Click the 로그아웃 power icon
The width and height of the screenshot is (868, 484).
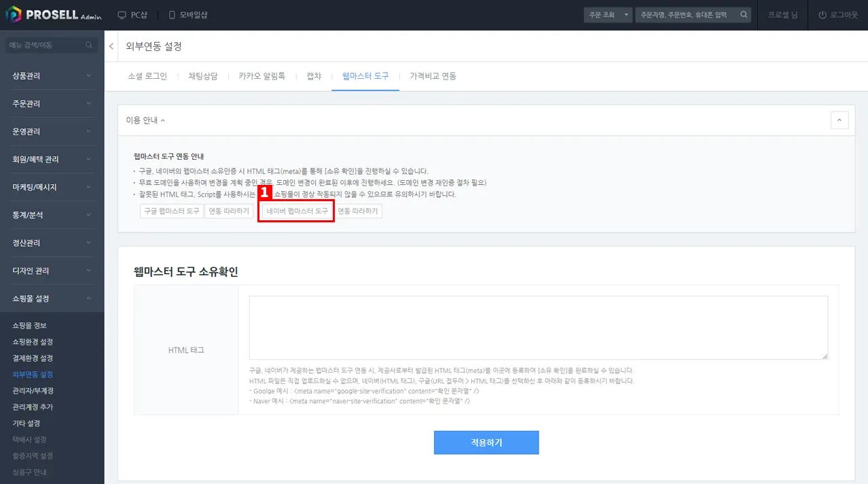pos(822,15)
